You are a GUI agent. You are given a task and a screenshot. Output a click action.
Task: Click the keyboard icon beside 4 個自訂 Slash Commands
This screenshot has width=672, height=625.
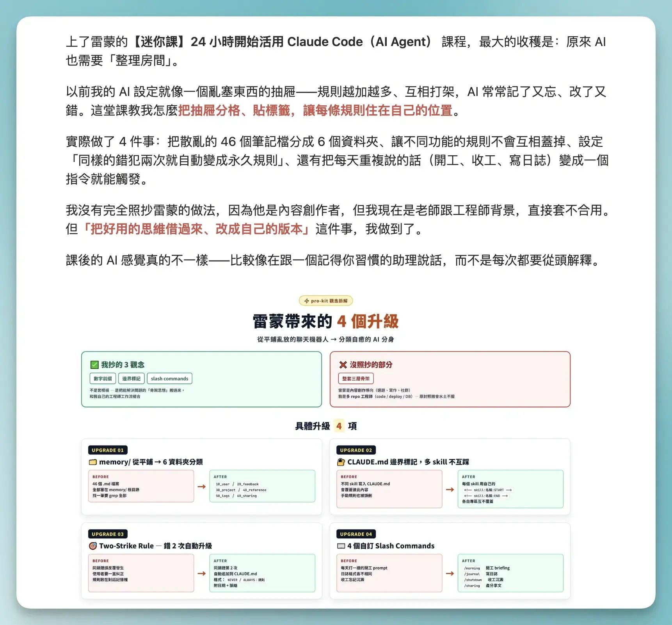coord(341,546)
